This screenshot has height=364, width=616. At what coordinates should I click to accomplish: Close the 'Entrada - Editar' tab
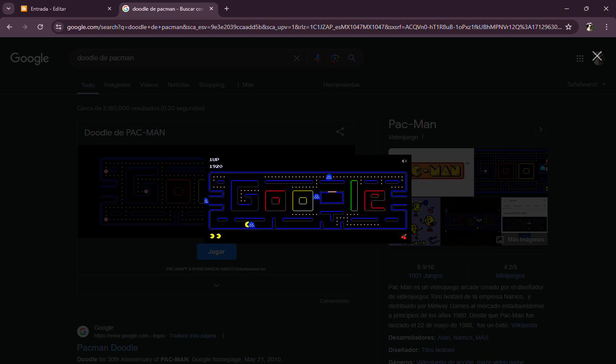(x=110, y=9)
